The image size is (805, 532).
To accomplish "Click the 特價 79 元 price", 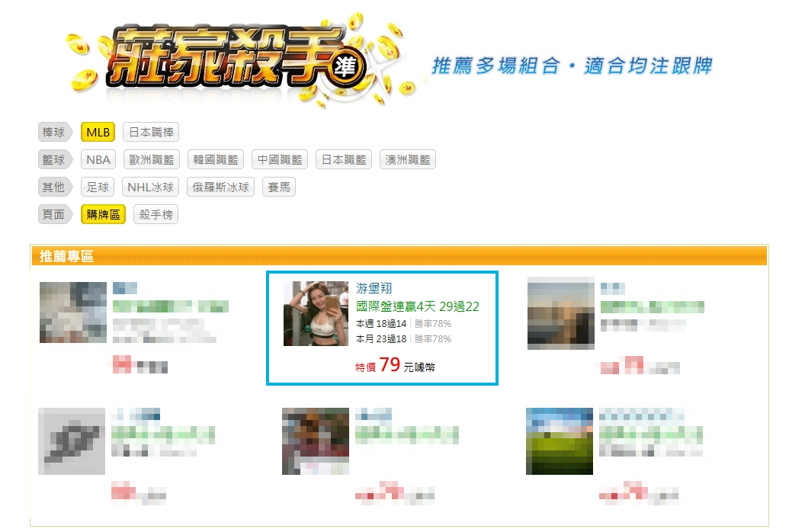I will [x=395, y=365].
